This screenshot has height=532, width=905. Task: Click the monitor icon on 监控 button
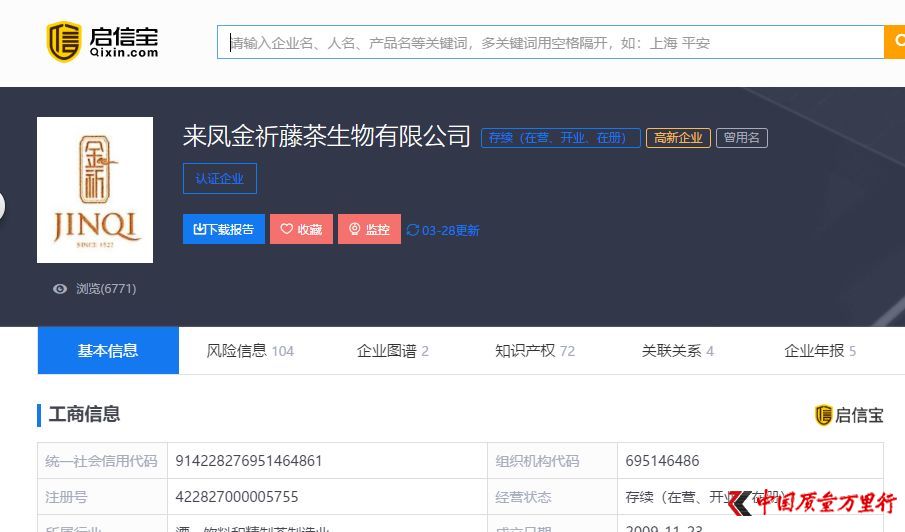(354, 229)
